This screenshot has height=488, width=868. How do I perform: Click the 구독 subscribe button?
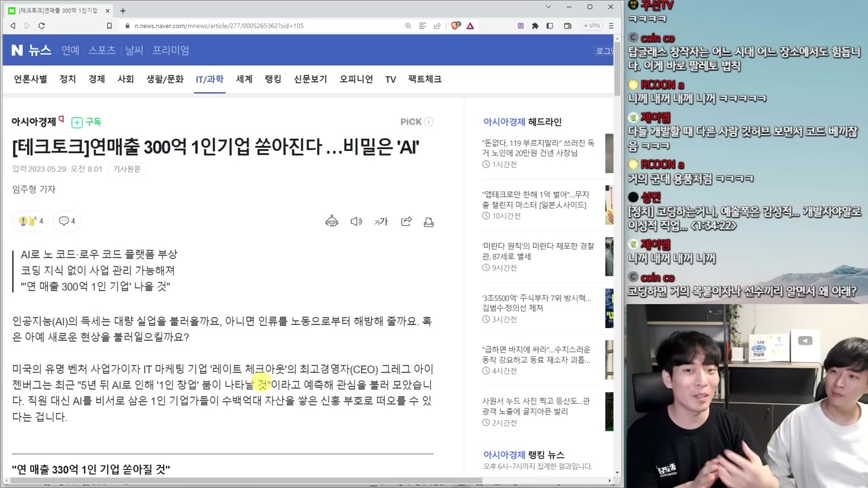tap(87, 122)
